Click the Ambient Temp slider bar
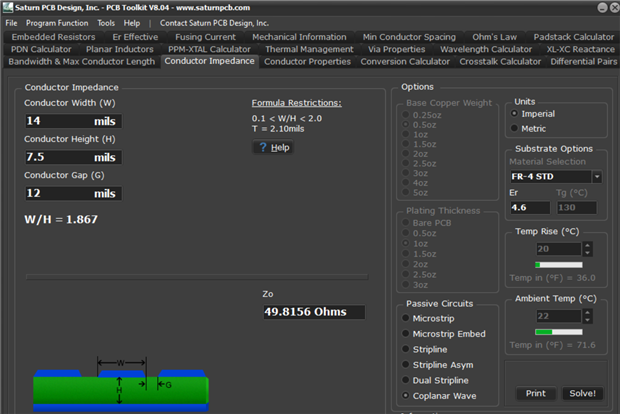The height and width of the screenshot is (414, 620). point(558,332)
